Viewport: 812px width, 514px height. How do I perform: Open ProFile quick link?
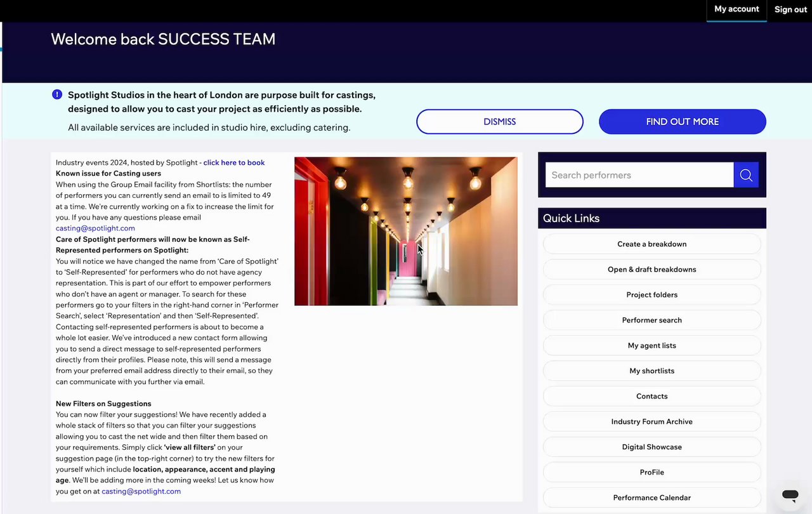pyautogui.click(x=652, y=472)
